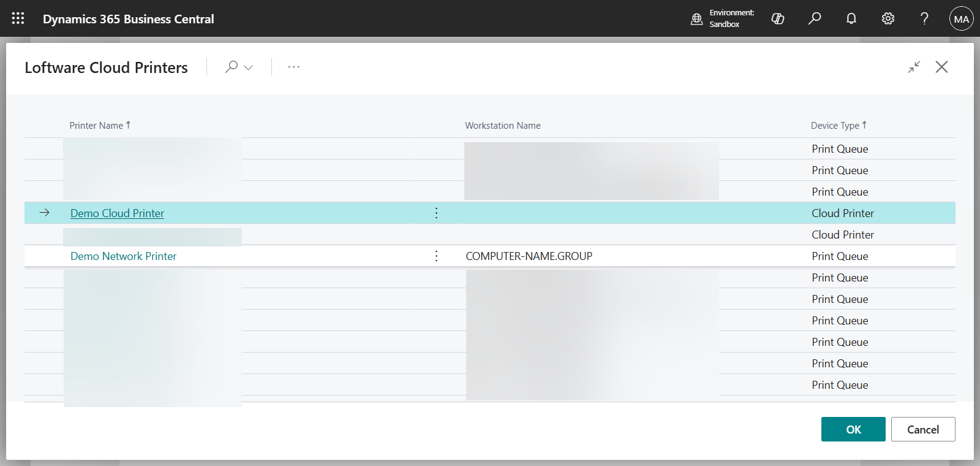Open the app launcher waffle icon

coord(18,18)
